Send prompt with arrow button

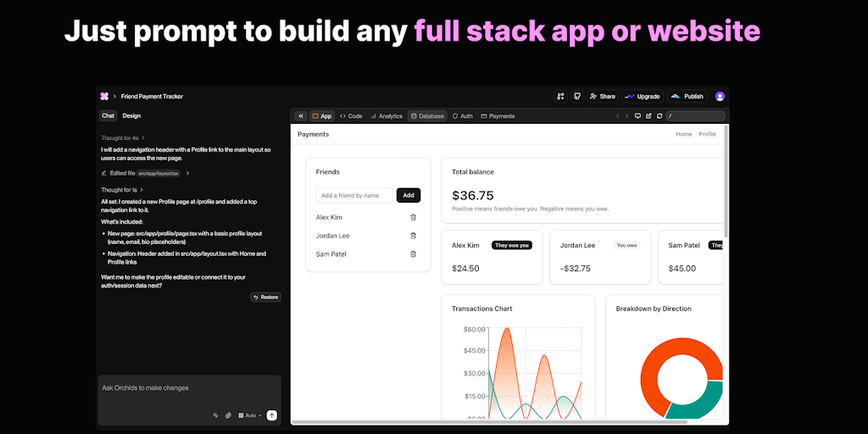pos(271,415)
